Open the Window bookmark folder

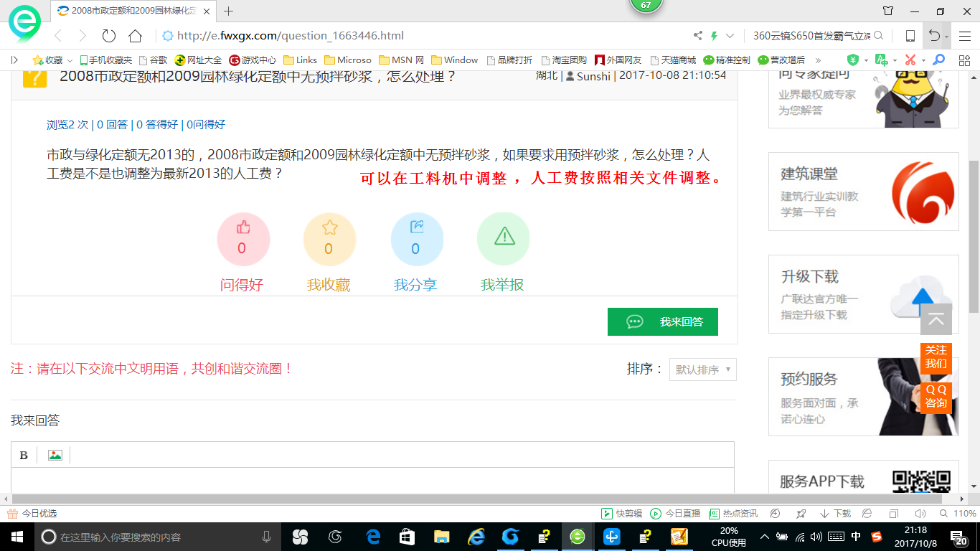coord(455,60)
